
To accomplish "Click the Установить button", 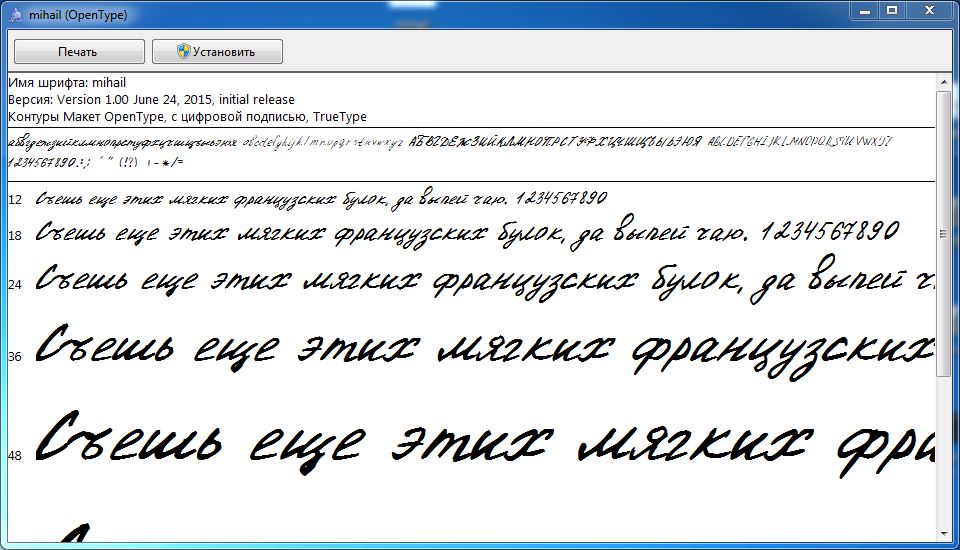I will pyautogui.click(x=217, y=51).
